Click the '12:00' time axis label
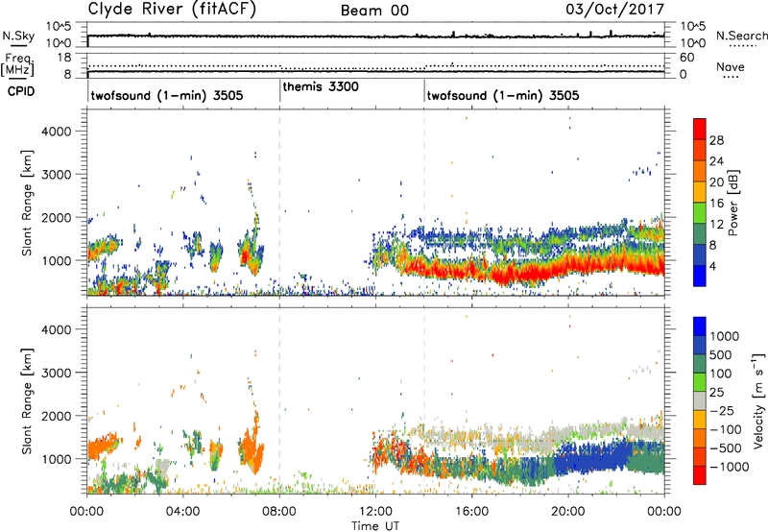The width and height of the screenshot is (768, 532). [x=375, y=512]
